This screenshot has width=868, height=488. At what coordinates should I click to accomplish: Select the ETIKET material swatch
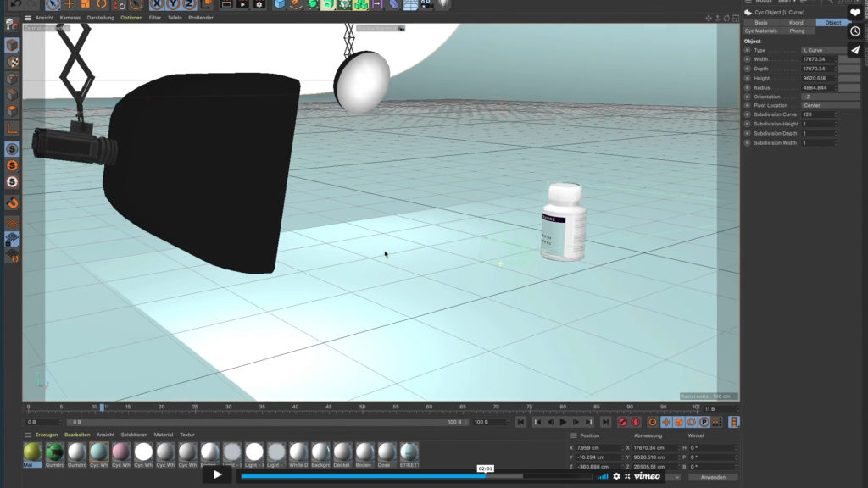(409, 455)
